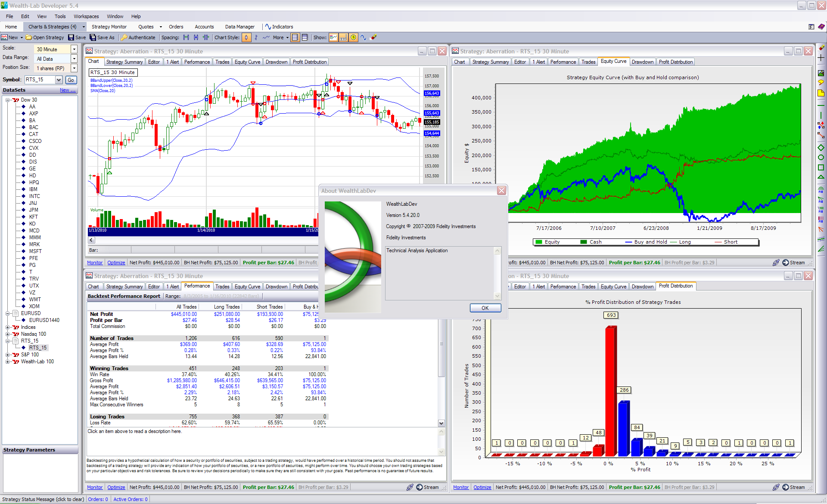Click scroll-up arrow in About dialog text box

click(497, 250)
